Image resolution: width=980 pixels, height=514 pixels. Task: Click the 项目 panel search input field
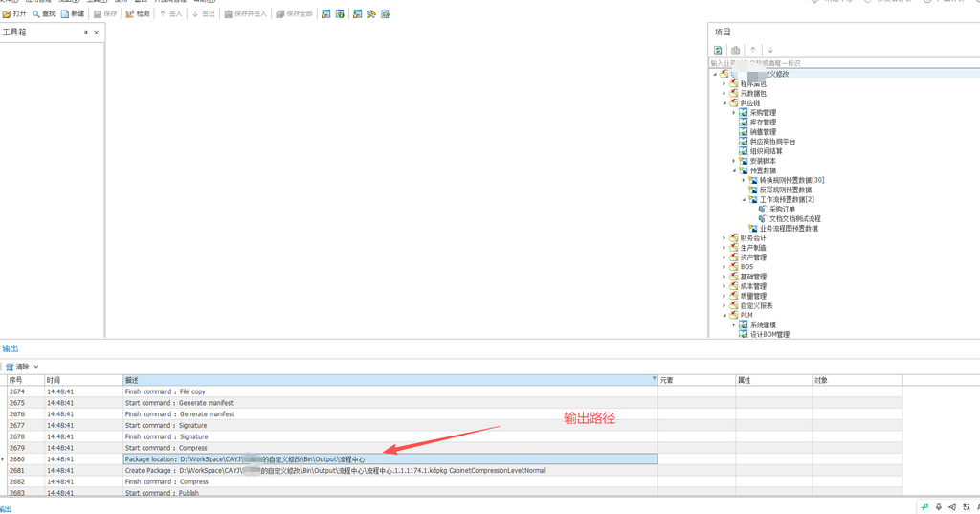point(844,63)
